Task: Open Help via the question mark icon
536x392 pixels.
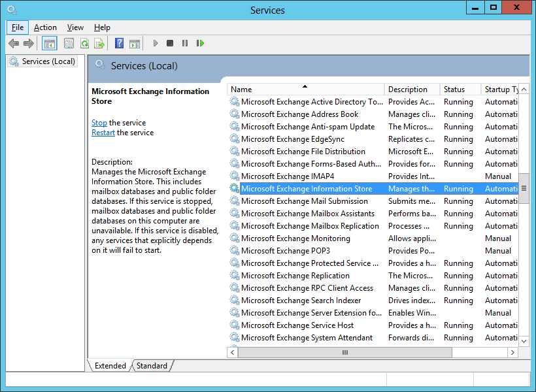Action: point(119,43)
